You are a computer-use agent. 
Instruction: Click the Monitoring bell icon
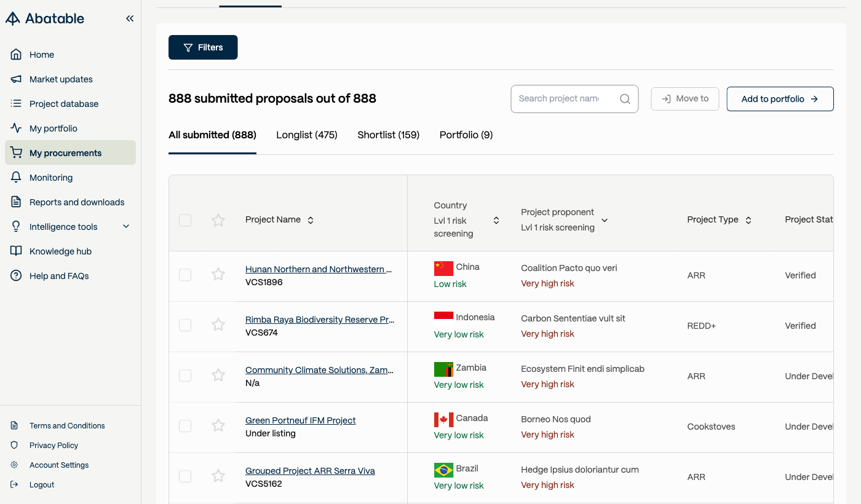coord(17,178)
